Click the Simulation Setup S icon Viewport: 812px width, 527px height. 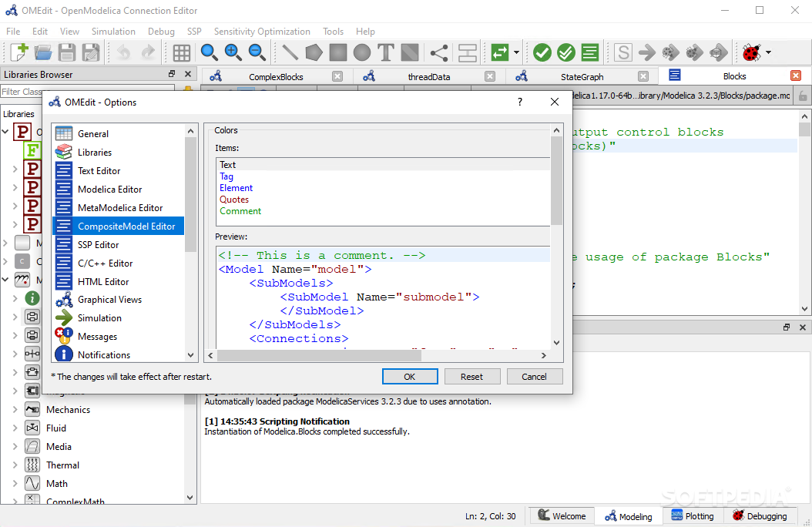pyautogui.click(x=623, y=52)
